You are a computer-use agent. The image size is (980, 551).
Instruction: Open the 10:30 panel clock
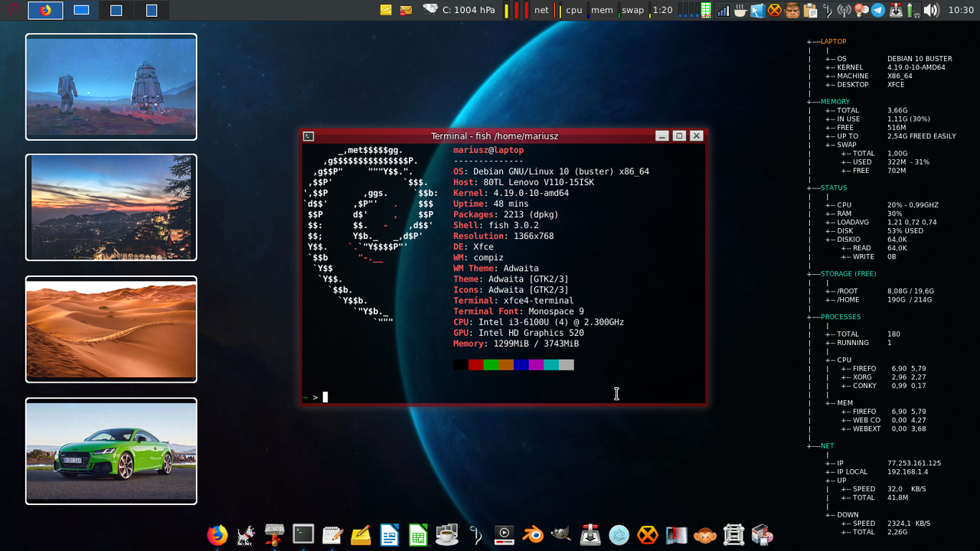point(961,10)
